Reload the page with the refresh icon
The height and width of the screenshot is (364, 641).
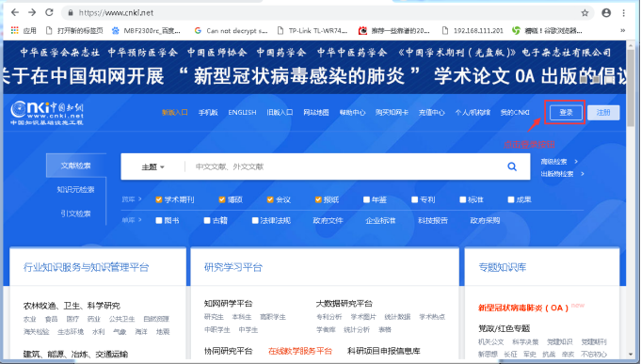pyautogui.click(x=50, y=12)
